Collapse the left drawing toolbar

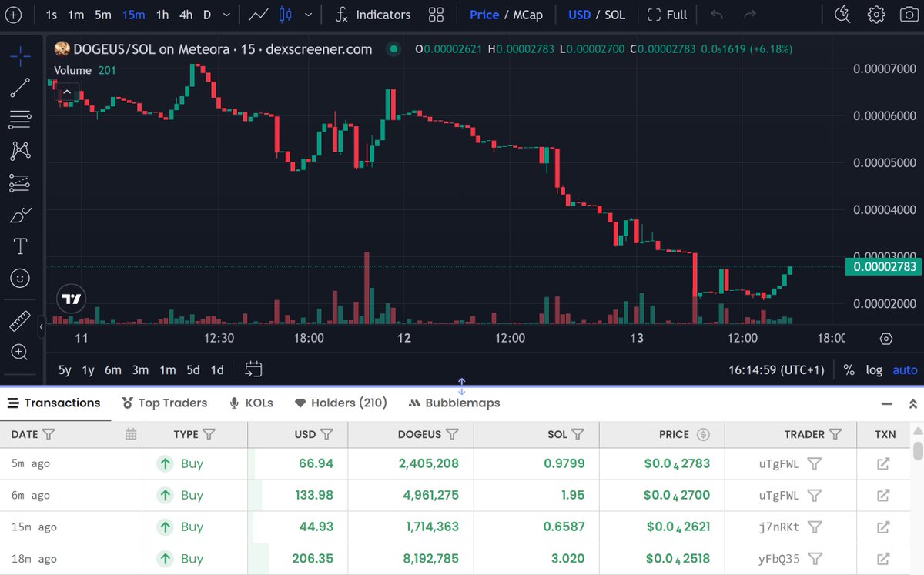(x=41, y=327)
